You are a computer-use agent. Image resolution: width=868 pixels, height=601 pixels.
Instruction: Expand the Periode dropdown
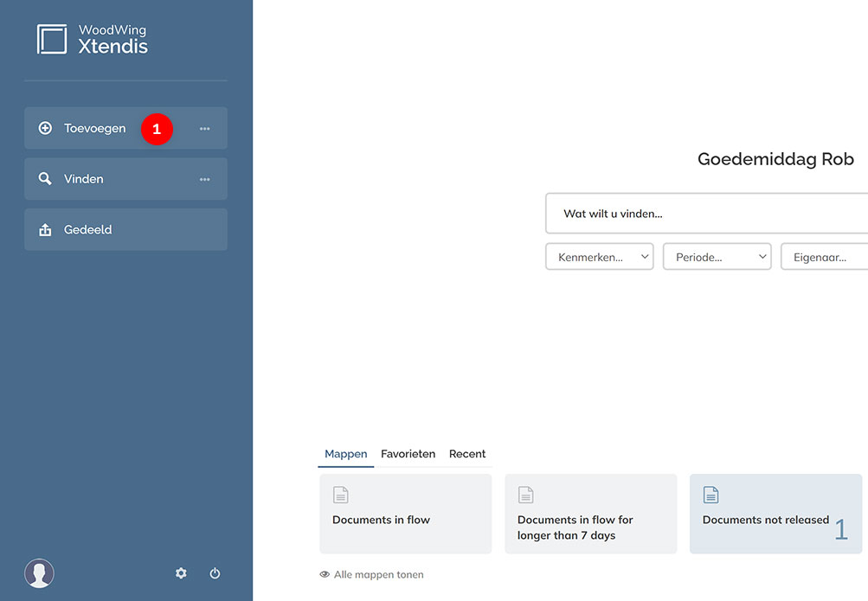pyautogui.click(x=717, y=257)
